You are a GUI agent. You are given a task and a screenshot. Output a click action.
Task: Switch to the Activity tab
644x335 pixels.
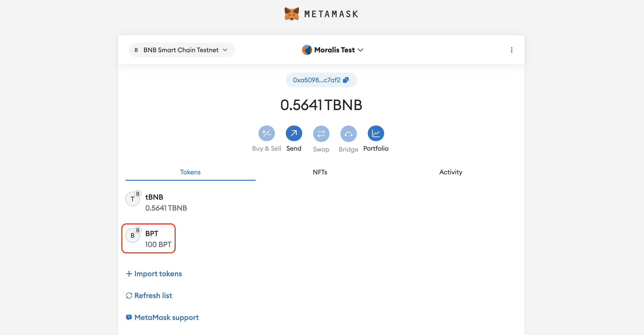click(451, 172)
